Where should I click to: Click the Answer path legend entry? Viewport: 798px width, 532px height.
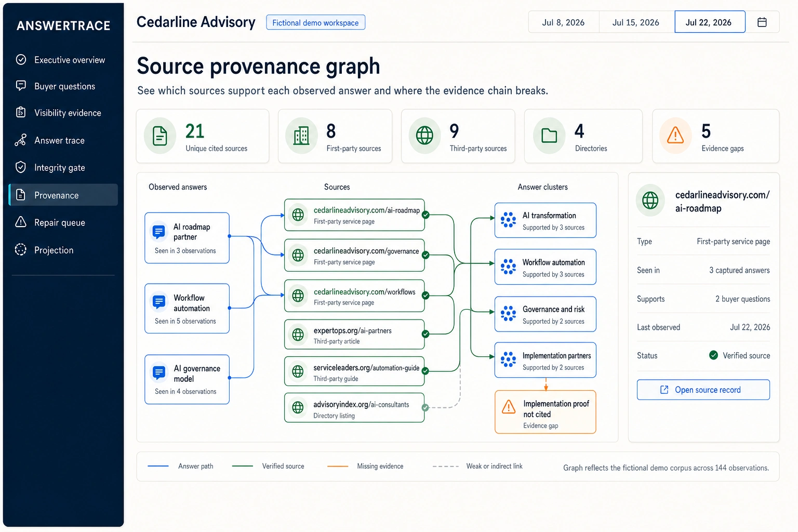[x=181, y=466]
